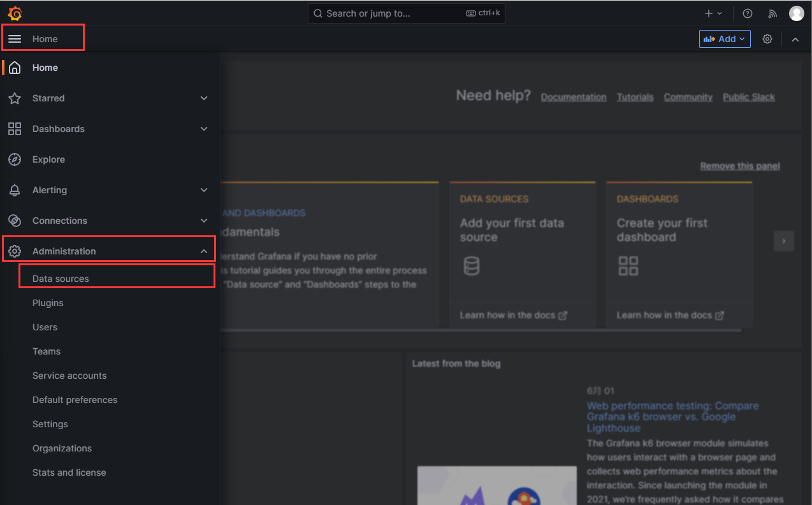Viewport: 812px width, 505px height.
Task: Open Service accounts menu entry
Action: tap(69, 376)
